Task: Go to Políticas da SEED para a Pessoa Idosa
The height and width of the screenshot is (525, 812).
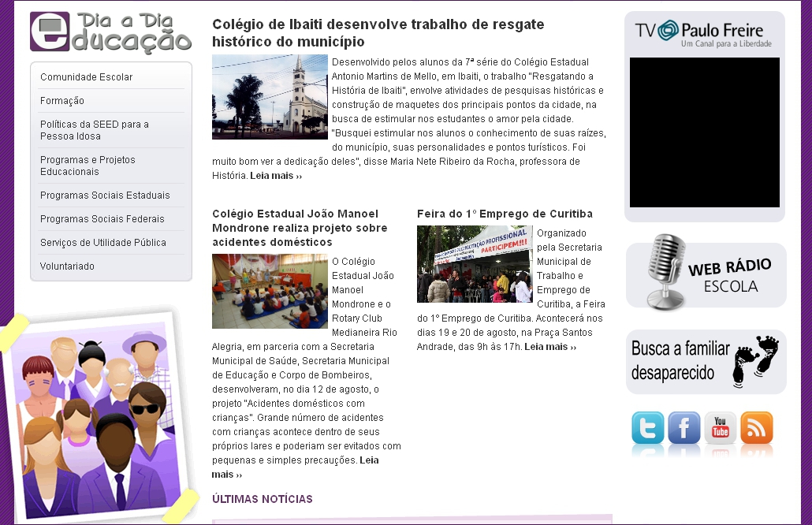Action: pos(94,130)
